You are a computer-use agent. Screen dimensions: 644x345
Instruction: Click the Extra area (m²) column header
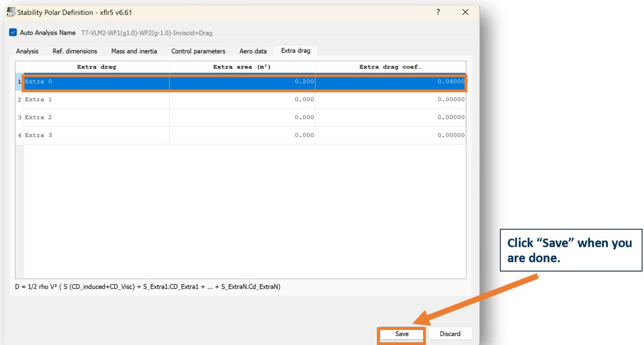click(242, 67)
